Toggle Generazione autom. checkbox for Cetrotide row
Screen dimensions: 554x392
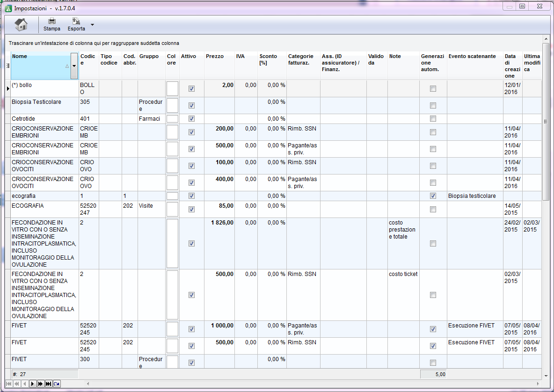(x=433, y=119)
